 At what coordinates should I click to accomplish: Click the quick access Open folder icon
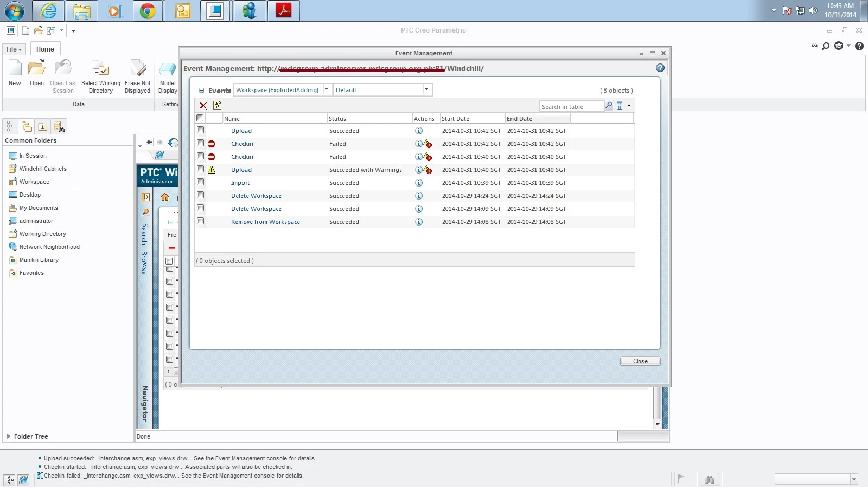click(x=38, y=30)
